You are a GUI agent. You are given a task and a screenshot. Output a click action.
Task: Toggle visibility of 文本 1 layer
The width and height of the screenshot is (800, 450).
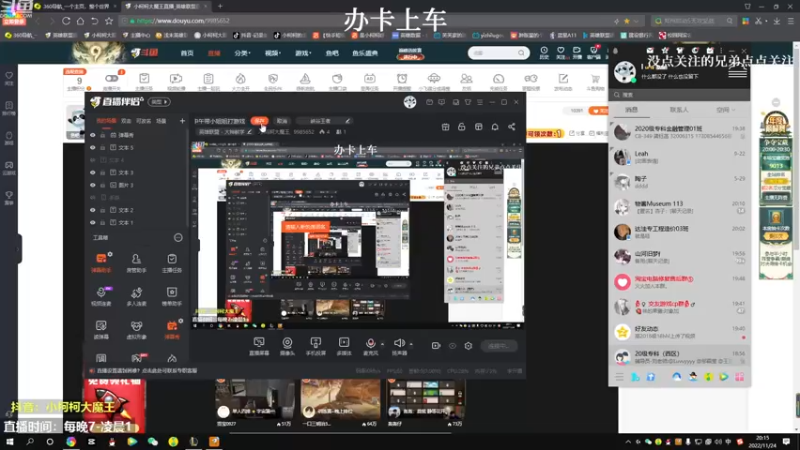coord(92,222)
